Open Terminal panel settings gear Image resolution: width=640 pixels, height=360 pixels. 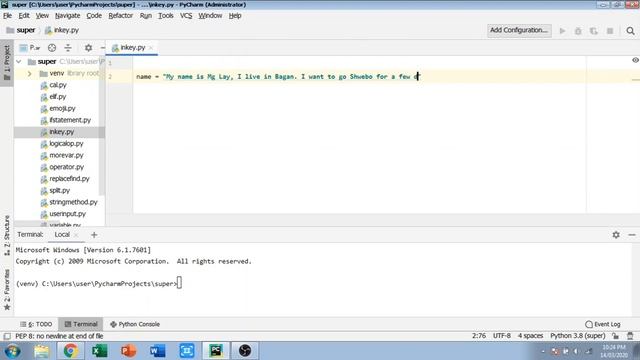click(616, 235)
